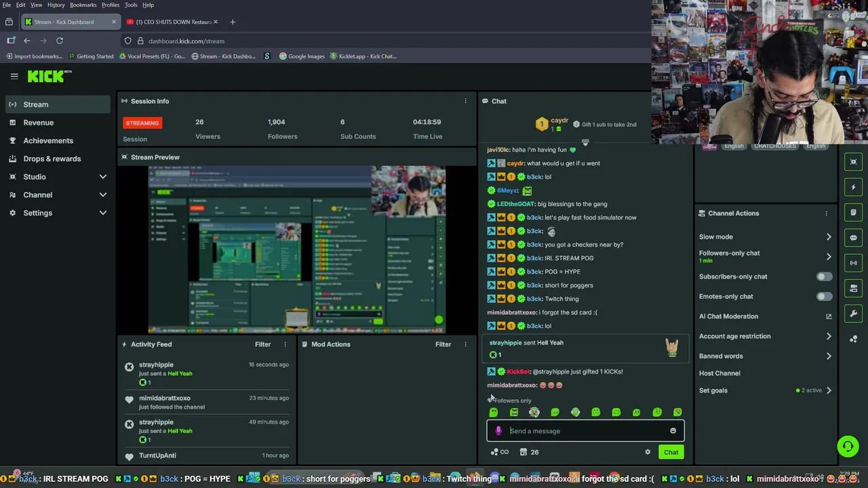Open Vocal Presets (FL) bookmark

tap(152, 56)
